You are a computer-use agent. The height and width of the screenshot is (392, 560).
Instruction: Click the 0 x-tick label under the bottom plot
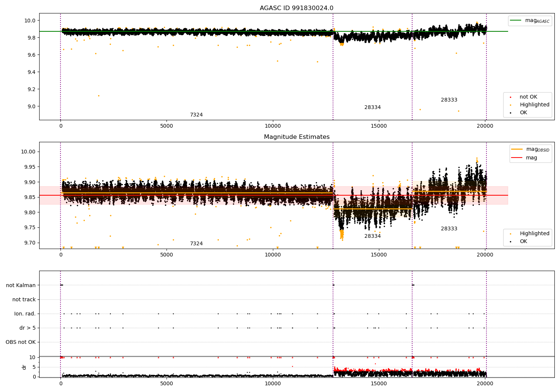coord(60,384)
